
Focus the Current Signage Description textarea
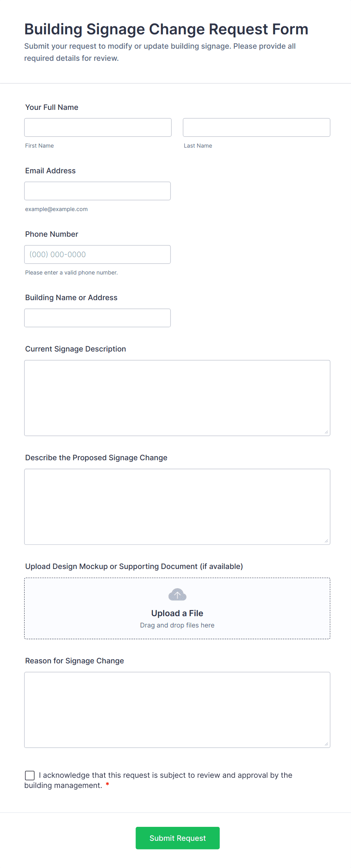point(177,398)
